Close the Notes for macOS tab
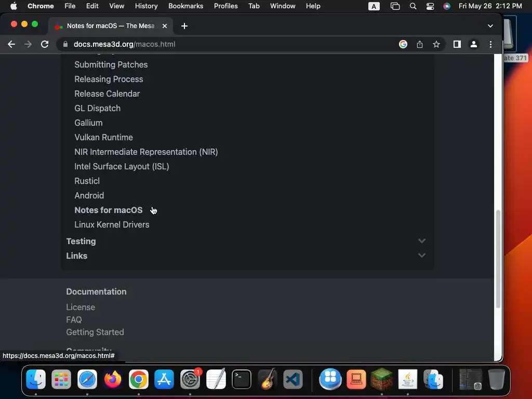Viewport: 532px width, 399px height. 165,26
